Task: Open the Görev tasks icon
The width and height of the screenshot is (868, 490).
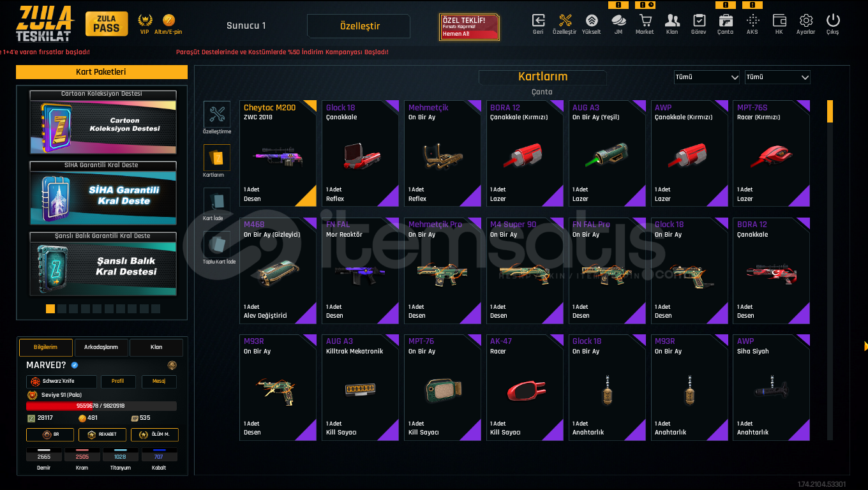Action: [x=699, y=20]
